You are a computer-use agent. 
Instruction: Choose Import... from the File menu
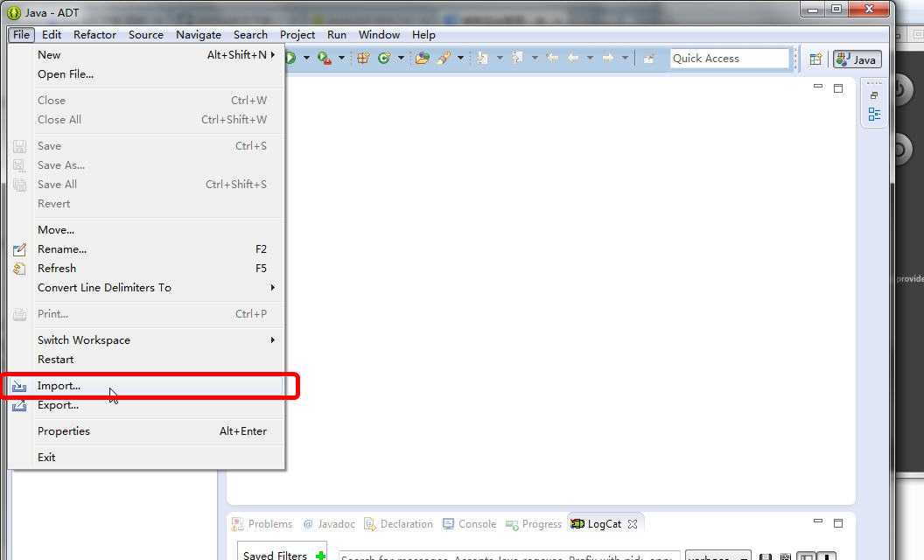point(146,386)
